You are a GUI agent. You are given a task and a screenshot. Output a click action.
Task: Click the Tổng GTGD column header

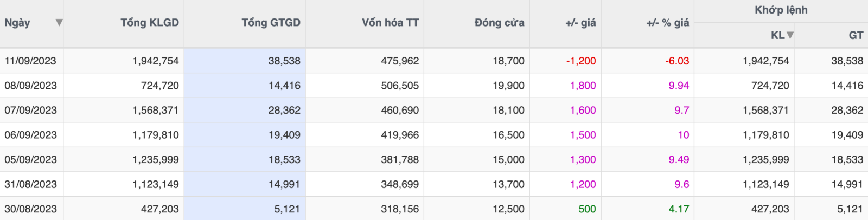click(x=271, y=23)
